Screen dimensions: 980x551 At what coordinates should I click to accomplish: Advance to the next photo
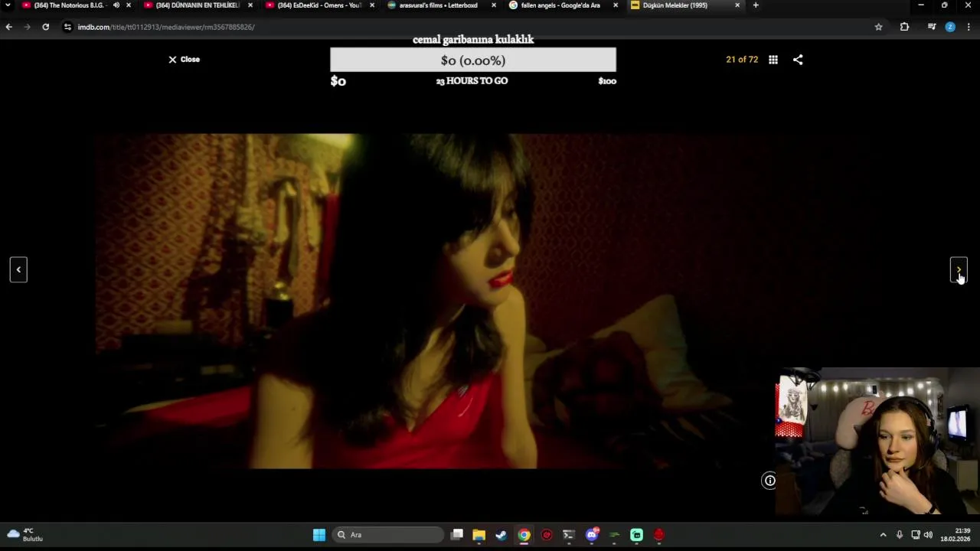click(959, 269)
